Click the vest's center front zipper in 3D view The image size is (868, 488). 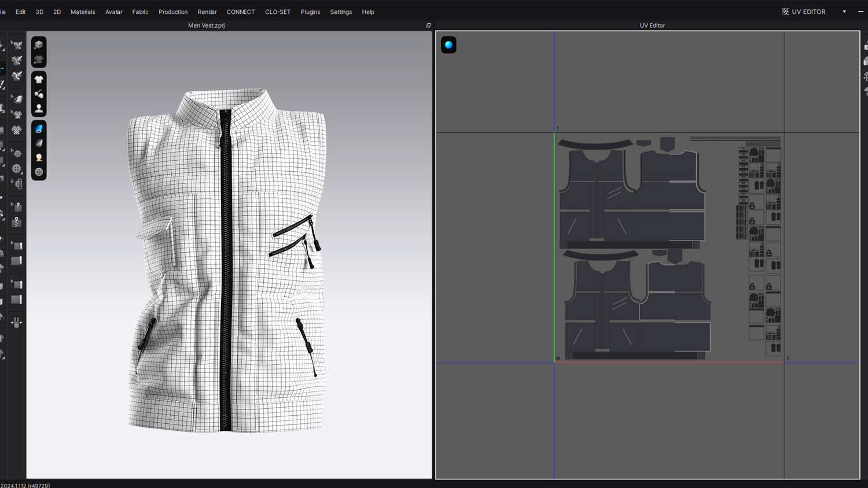coord(226,270)
